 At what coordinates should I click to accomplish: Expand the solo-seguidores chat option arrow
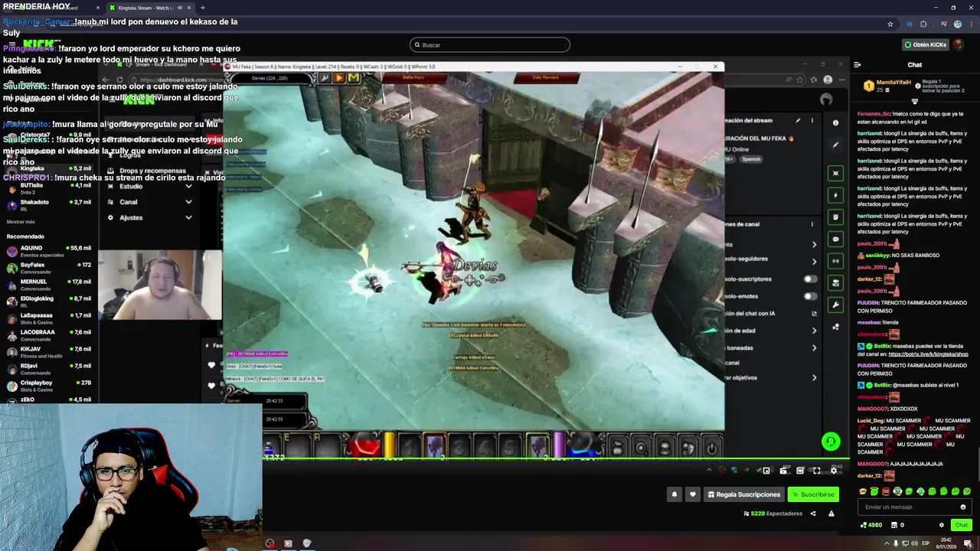pyautogui.click(x=814, y=261)
